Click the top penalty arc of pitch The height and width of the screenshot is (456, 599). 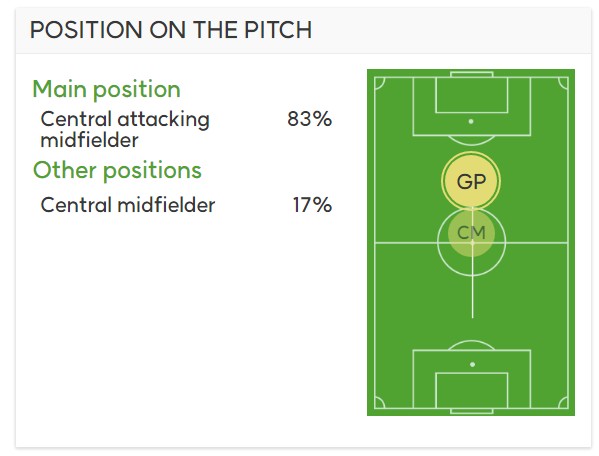coord(471,141)
